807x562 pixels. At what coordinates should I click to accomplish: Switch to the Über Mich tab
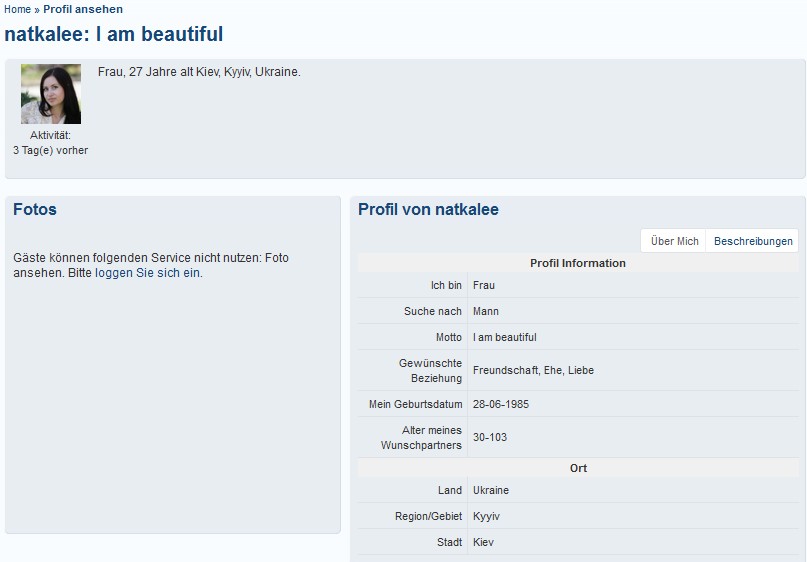[x=674, y=241]
